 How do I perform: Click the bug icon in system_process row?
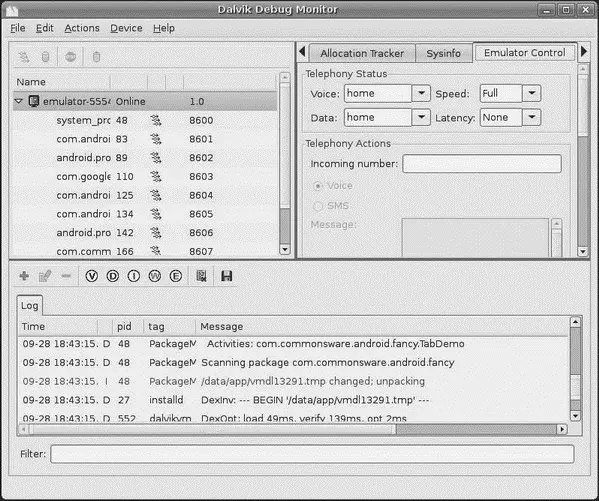(x=156, y=120)
